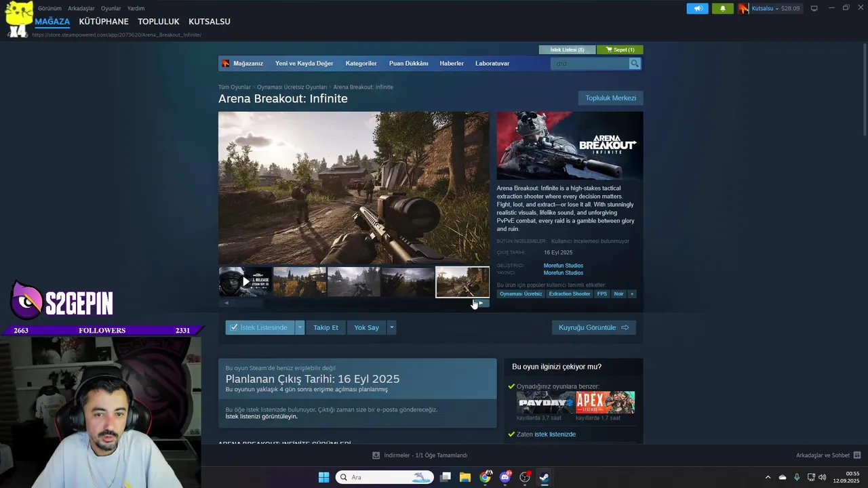The height and width of the screenshot is (488, 868).
Task: Click OneDrive cloud tray icon
Action: pos(783,477)
